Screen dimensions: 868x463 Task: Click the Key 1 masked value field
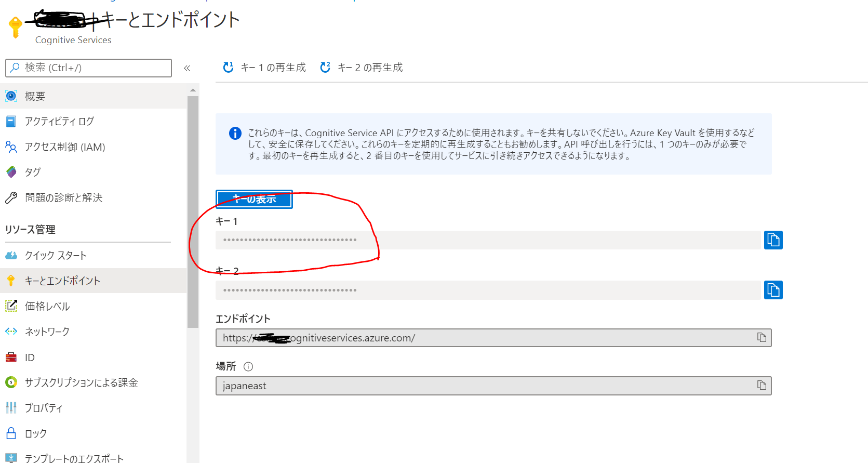487,240
